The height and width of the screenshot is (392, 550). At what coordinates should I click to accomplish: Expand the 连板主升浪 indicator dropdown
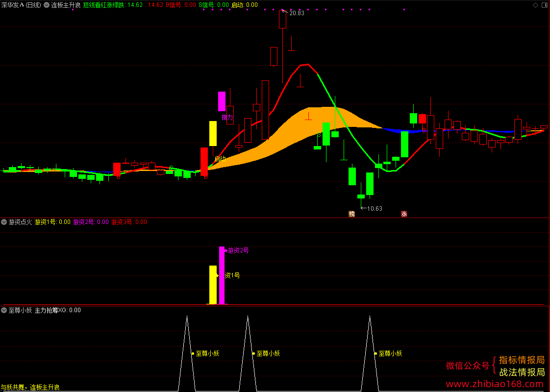point(46,5)
